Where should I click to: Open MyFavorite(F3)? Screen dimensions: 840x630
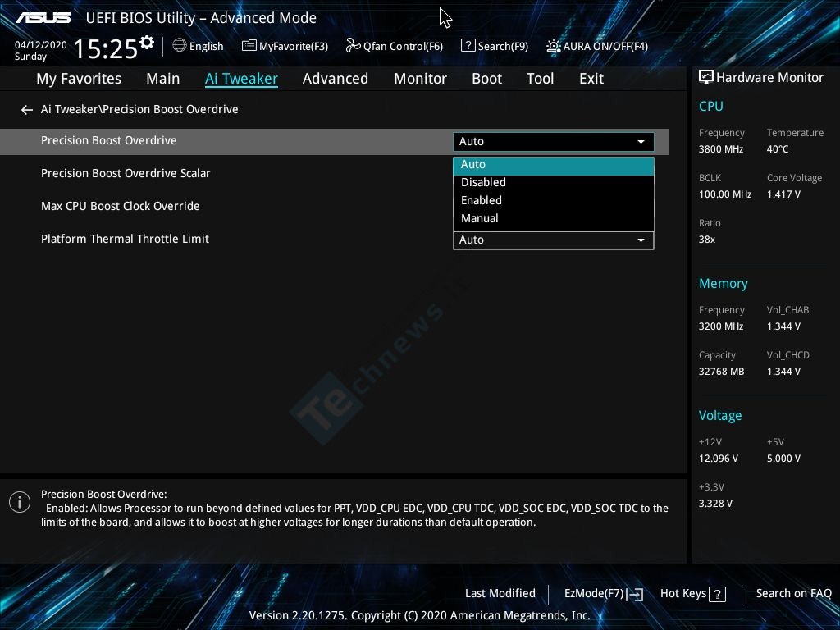coord(285,46)
